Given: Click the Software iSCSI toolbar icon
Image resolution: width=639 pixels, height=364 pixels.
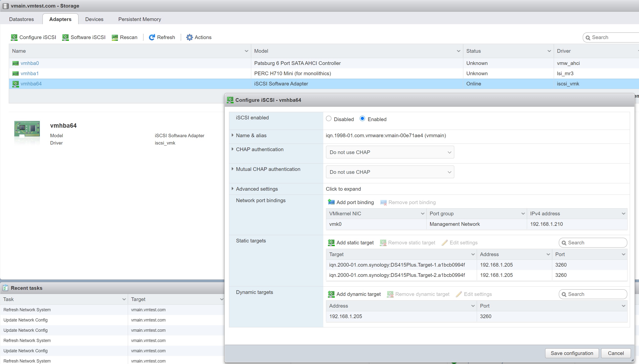Looking at the screenshot, I should click(x=65, y=38).
